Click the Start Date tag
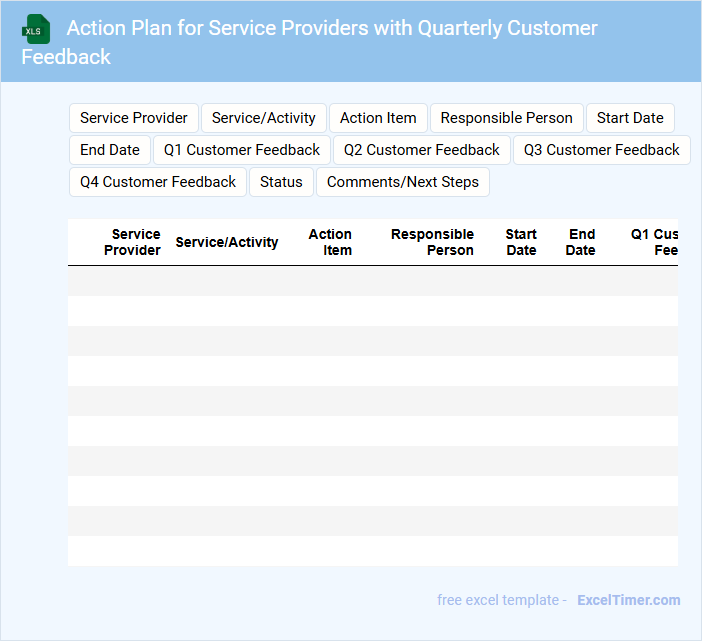 (x=630, y=118)
